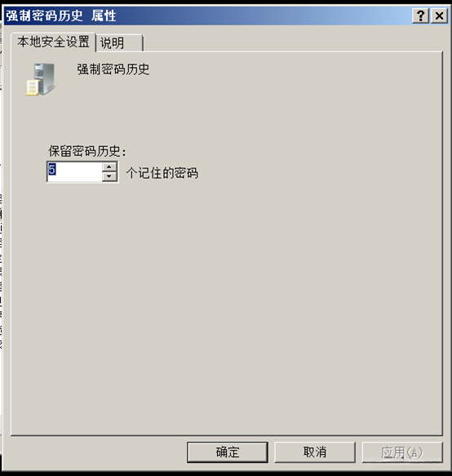The width and height of the screenshot is (452, 476).
Task: Confirm changes with the 确定 button
Action: pos(228,452)
